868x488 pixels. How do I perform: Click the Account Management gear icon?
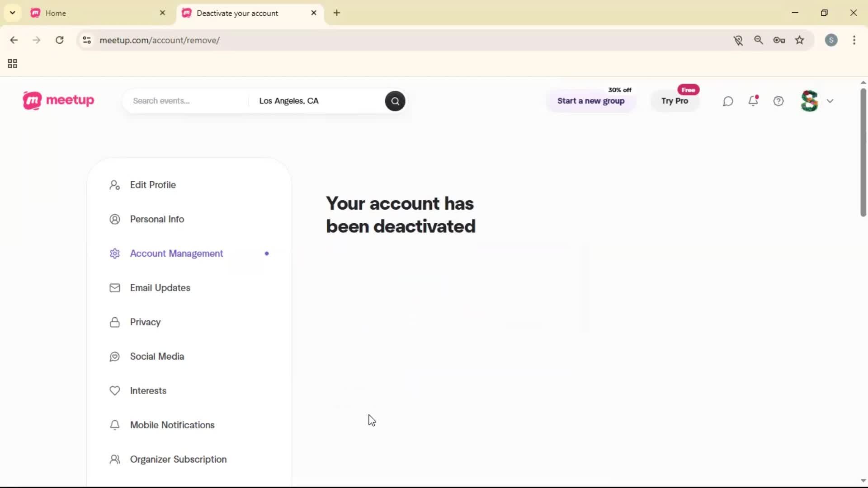pyautogui.click(x=114, y=253)
